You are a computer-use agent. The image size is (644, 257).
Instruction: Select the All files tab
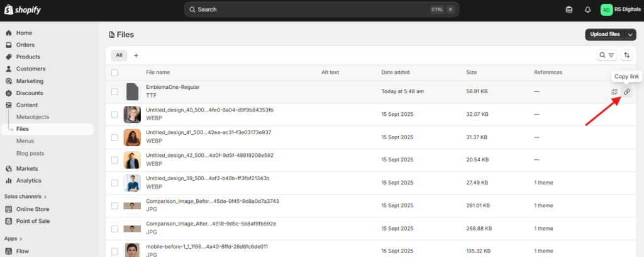[119, 55]
